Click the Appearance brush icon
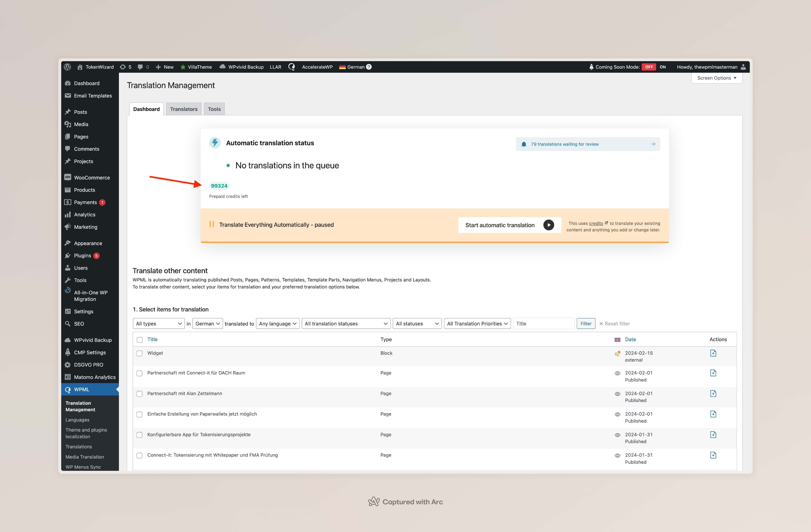This screenshot has width=811, height=532. tap(68, 243)
